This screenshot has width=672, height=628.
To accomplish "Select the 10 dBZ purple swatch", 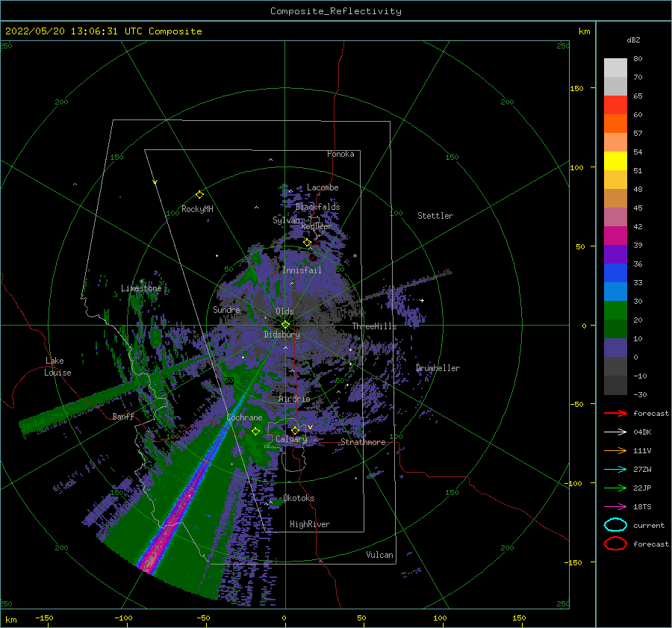I will [615, 348].
